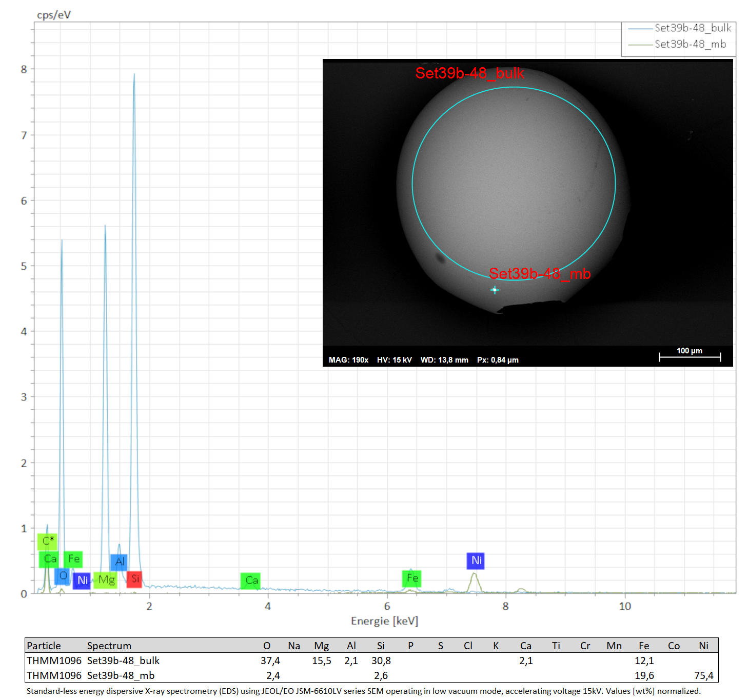Click the Ti column header

556,646
